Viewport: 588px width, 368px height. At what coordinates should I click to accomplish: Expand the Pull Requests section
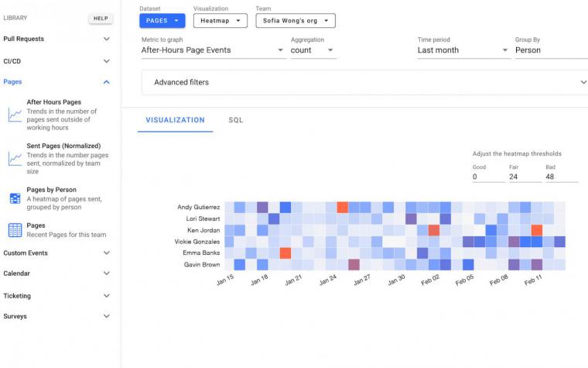57,39
